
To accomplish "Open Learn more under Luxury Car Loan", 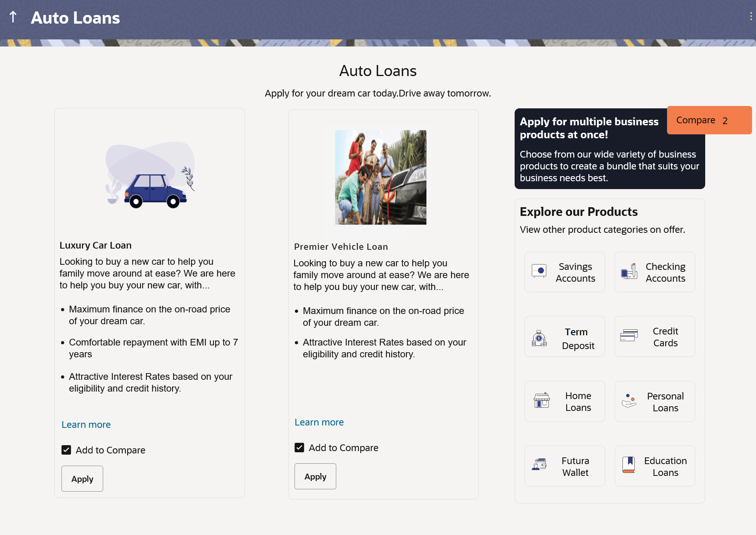I will pyautogui.click(x=86, y=425).
